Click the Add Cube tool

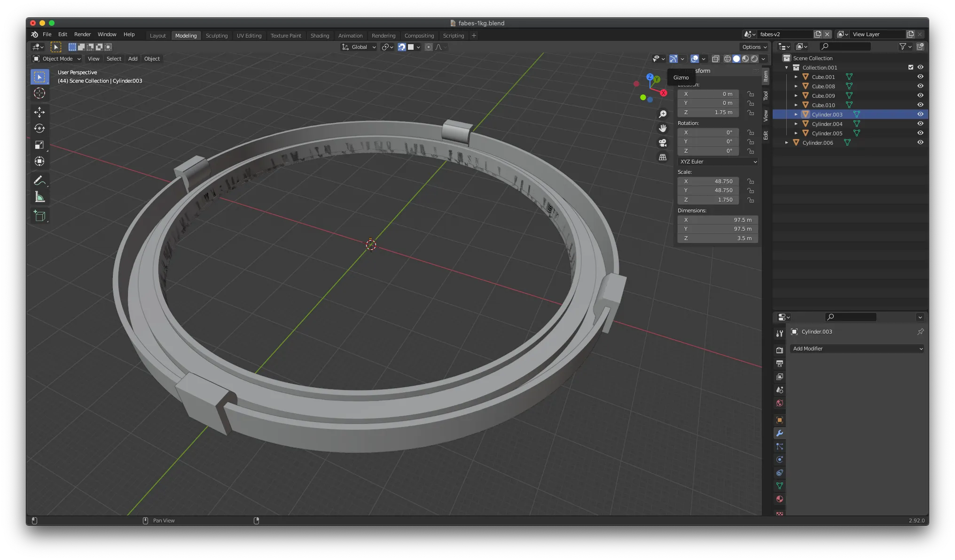[x=39, y=216]
